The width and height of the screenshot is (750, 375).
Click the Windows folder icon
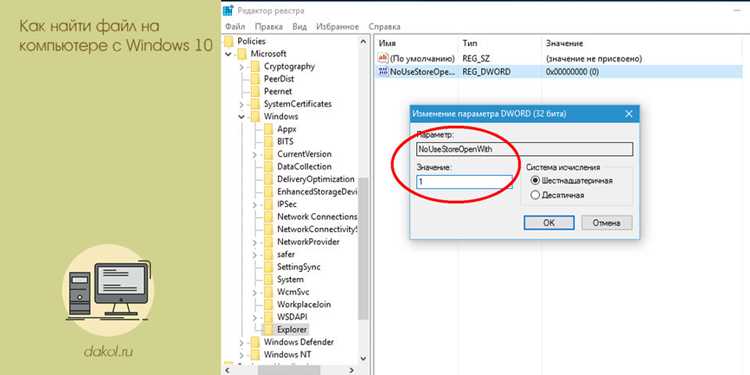[256, 117]
